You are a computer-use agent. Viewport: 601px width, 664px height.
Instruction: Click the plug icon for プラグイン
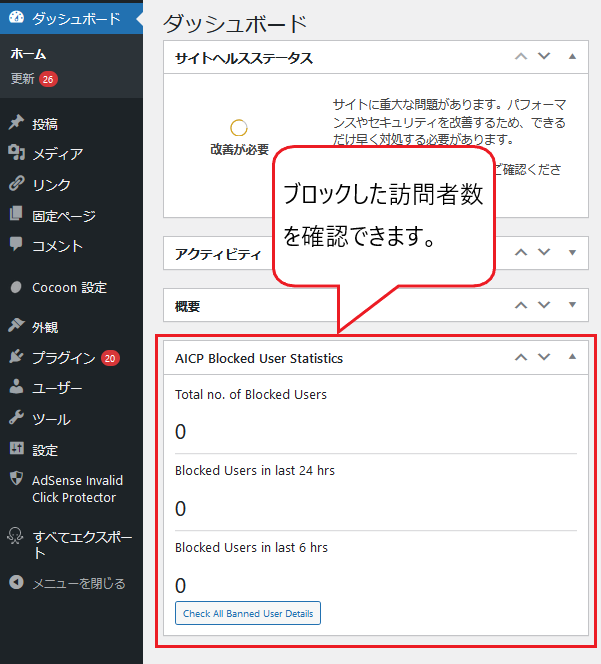click(16, 357)
